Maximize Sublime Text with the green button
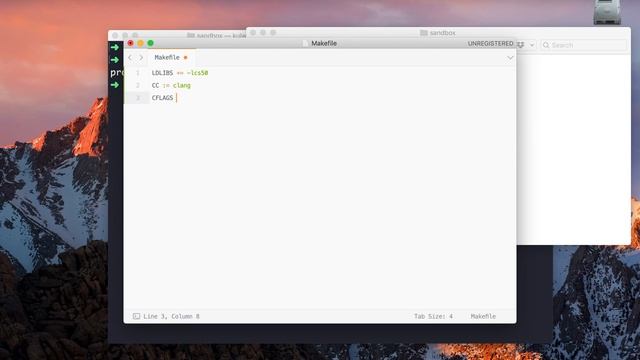The image size is (640, 360). pos(150,43)
